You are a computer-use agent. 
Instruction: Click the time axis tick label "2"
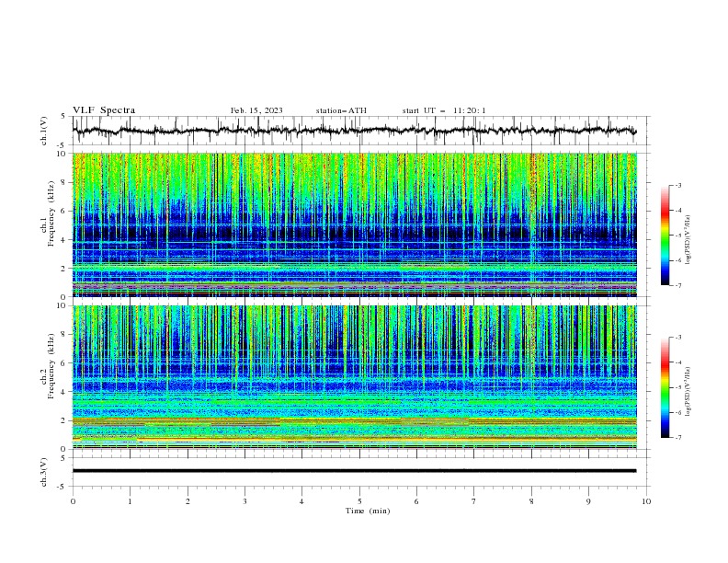pos(188,501)
